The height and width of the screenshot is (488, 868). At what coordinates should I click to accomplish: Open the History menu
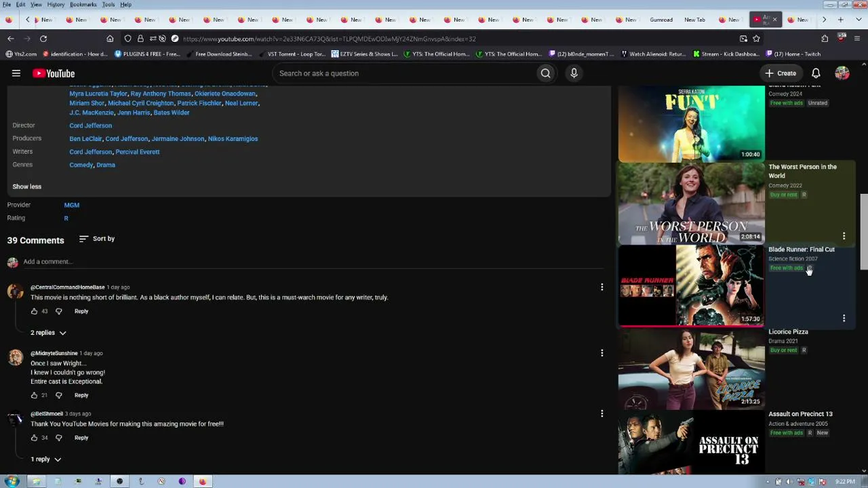point(56,5)
